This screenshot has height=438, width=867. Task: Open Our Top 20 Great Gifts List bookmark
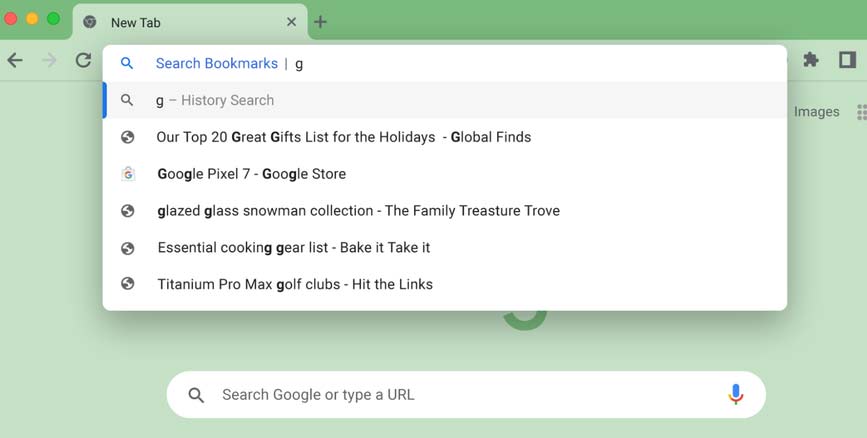(x=445, y=137)
